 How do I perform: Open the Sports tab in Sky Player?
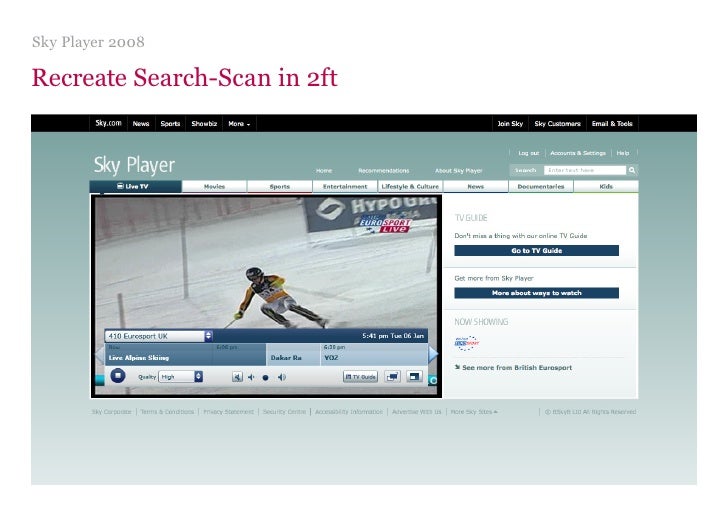pos(280,187)
